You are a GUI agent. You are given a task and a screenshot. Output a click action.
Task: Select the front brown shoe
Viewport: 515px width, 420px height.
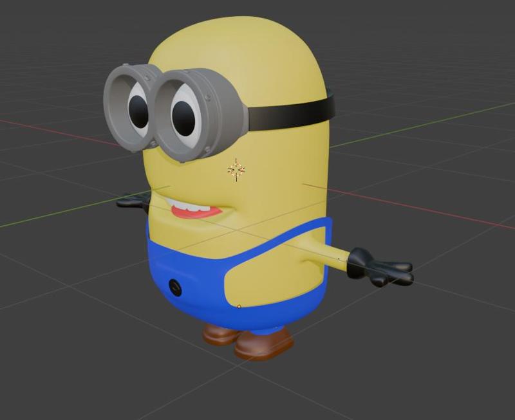[263, 345]
